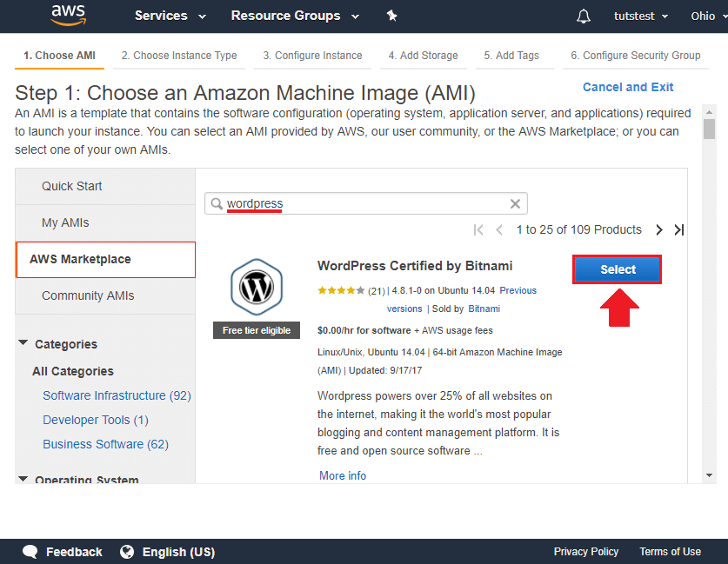This screenshot has height=564, width=728.
Task: Go to 5. Add Tags tab
Action: (x=511, y=56)
